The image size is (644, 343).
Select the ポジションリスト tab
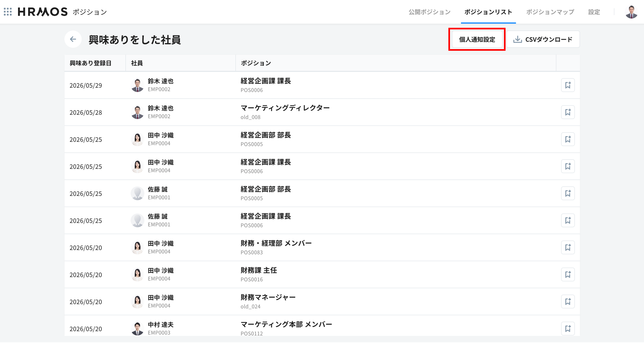(x=488, y=12)
